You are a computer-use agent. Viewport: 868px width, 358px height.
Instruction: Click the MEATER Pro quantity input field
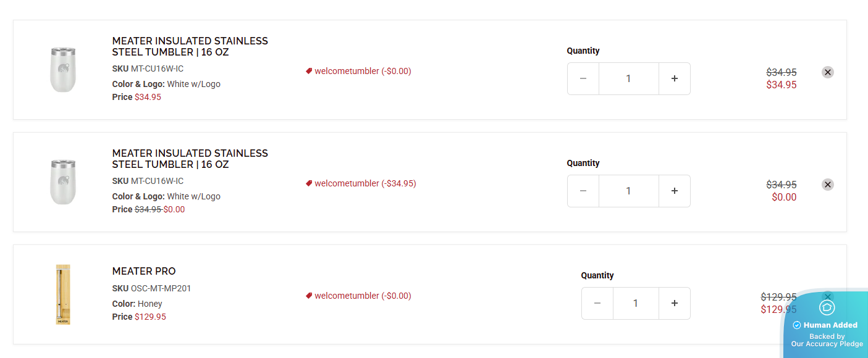[x=635, y=303]
